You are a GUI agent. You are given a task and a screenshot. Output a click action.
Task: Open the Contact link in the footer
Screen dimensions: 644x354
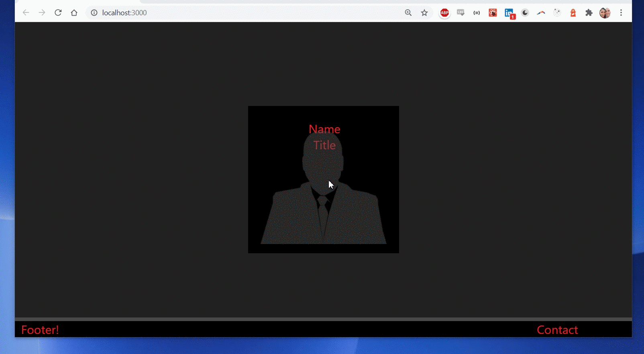(557, 330)
